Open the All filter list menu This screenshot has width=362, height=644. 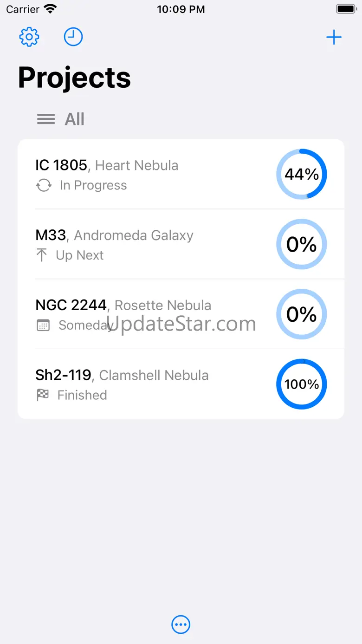tap(74, 119)
